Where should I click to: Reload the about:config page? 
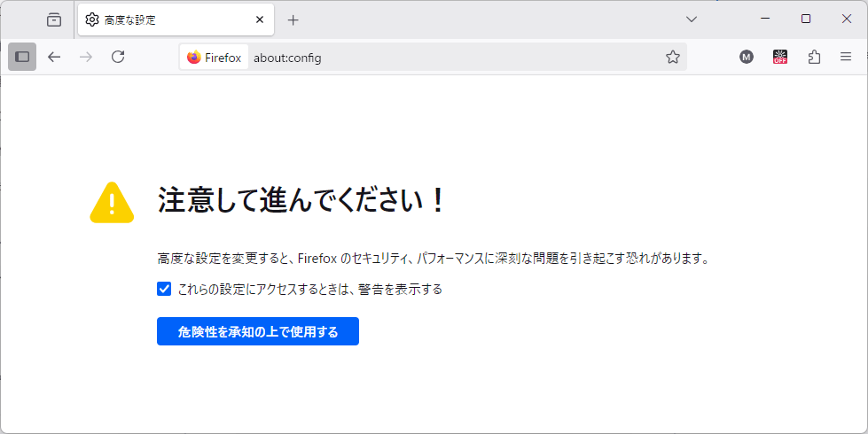(x=118, y=57)
